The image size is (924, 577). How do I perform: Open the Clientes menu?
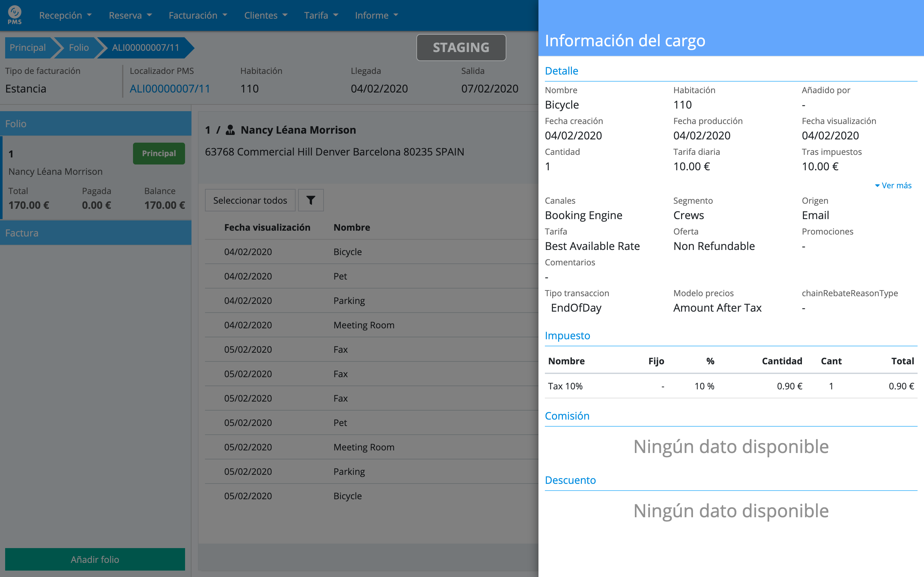265,15
